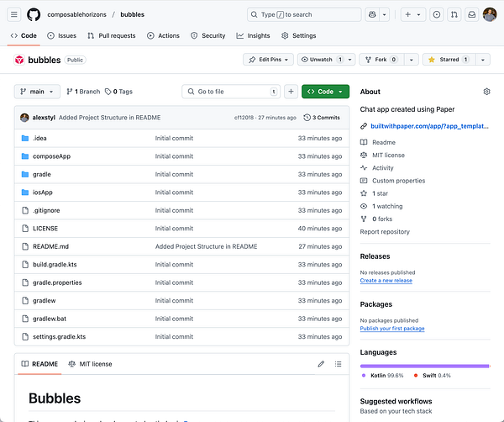This screenshot has height=422, width=504.
Task: Open the bubbles breadcrumb link
Action: [x=132, y=14]
